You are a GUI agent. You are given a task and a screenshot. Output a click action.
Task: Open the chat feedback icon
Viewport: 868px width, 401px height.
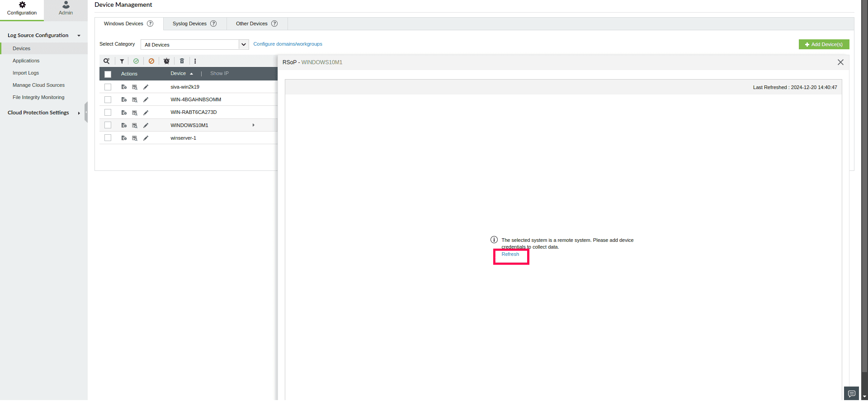click(851, 393)
